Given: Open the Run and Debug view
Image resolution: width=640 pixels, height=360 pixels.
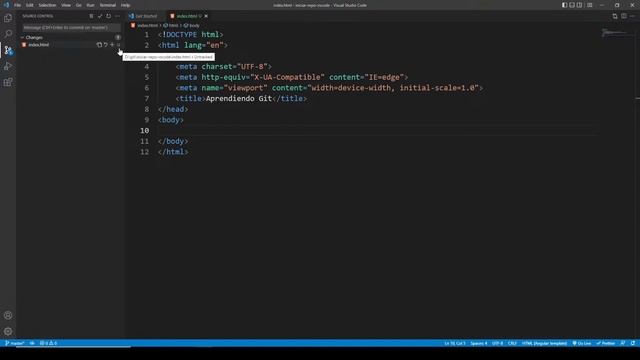Looking at the screenshot, I should click(8, 66).
